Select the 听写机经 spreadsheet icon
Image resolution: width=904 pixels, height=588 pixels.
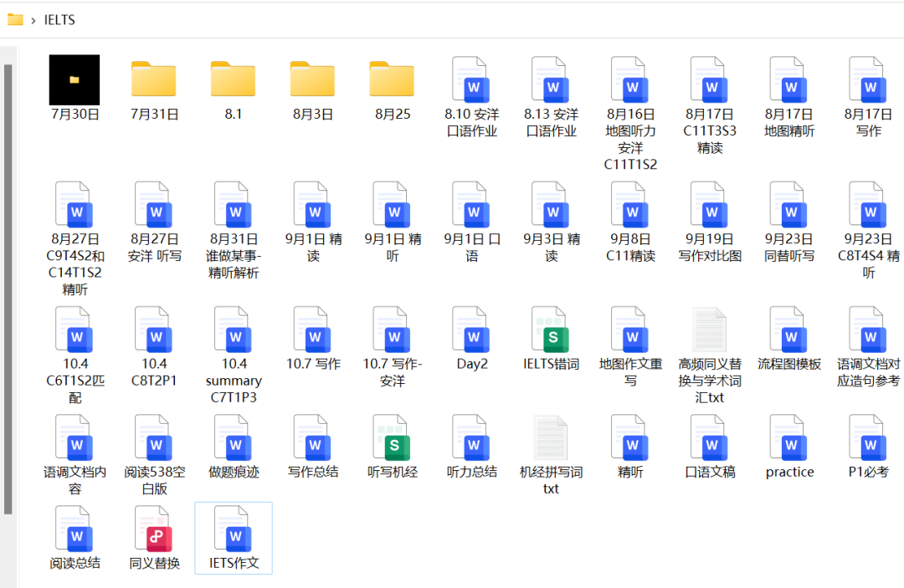point(393,437)
